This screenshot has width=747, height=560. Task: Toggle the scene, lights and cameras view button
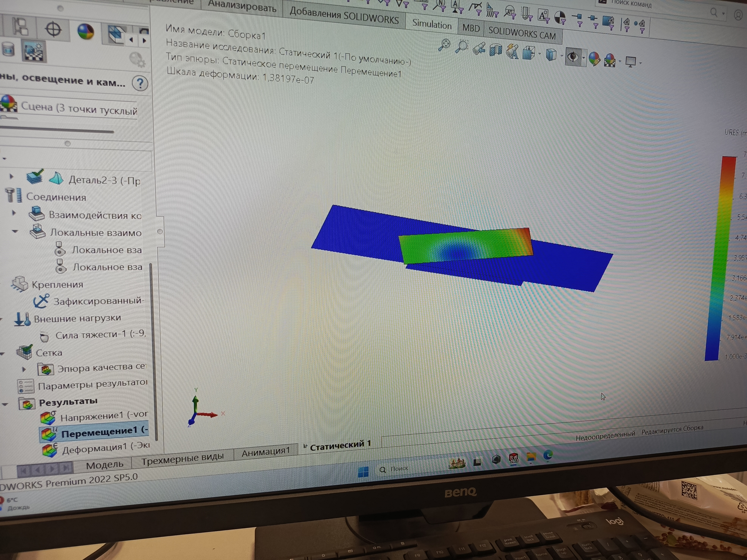34,52
